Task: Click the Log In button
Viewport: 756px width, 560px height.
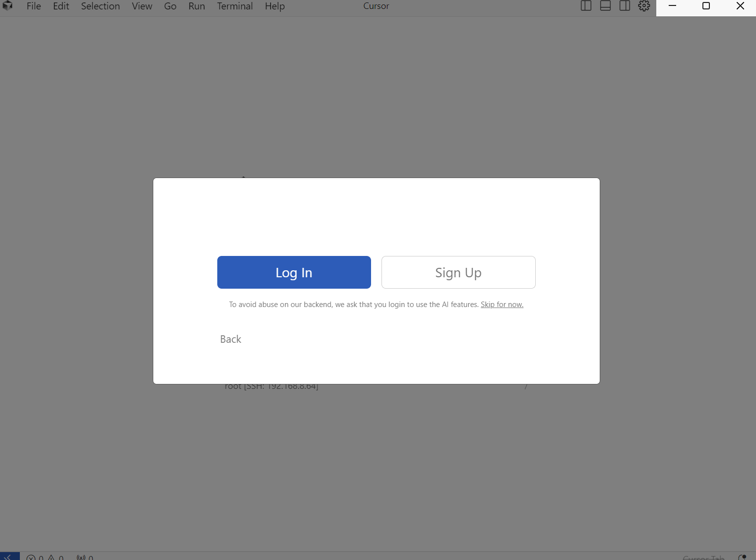Action: (x=294, y=272)
